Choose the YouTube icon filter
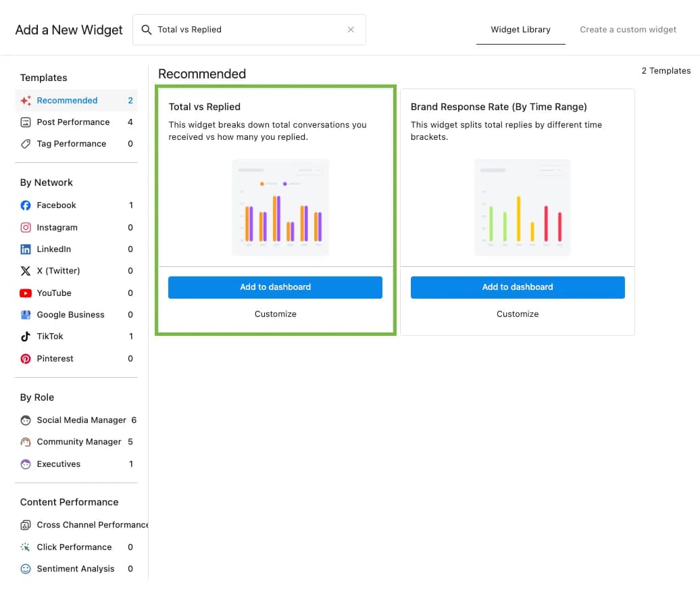This screenshot has height=596, width=700. tap(26, 293)
